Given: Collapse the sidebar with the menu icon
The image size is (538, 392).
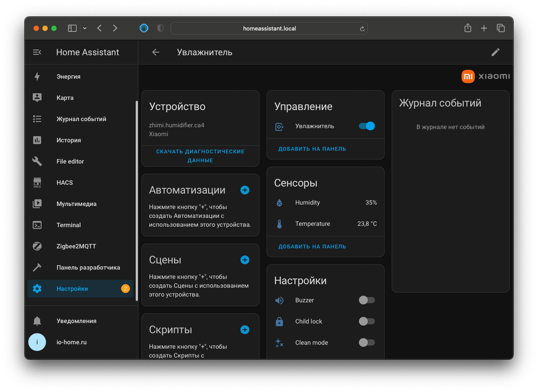Looking at the screenshot, I should [x=37, y=52].
